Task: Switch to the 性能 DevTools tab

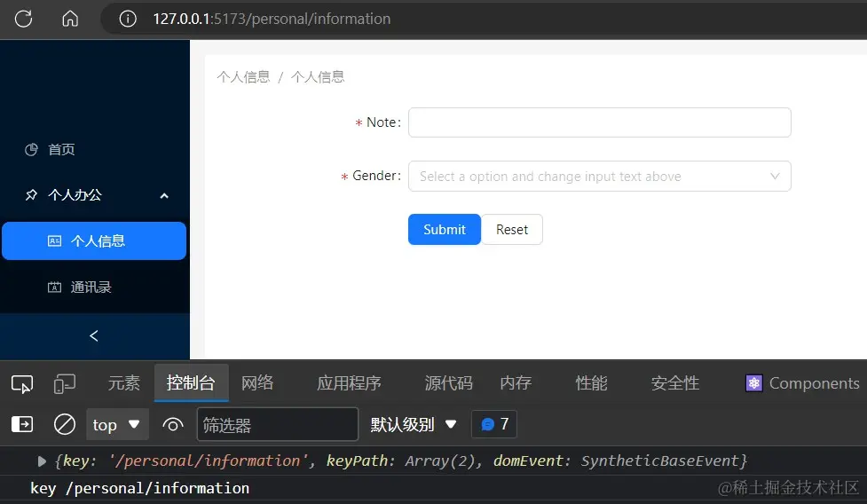Action: (x=591, y=383)
